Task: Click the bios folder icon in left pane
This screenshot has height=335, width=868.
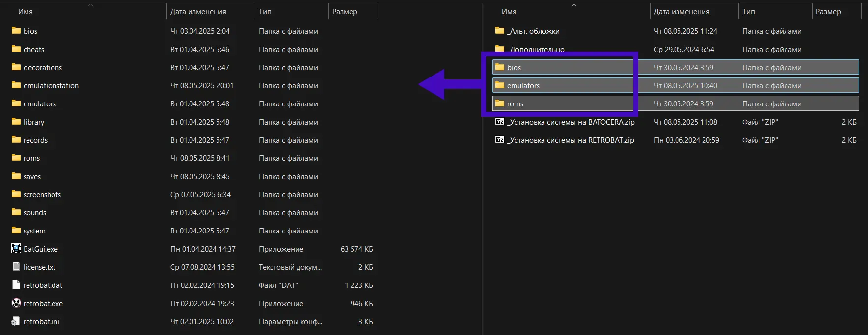Action: (16, 31)
